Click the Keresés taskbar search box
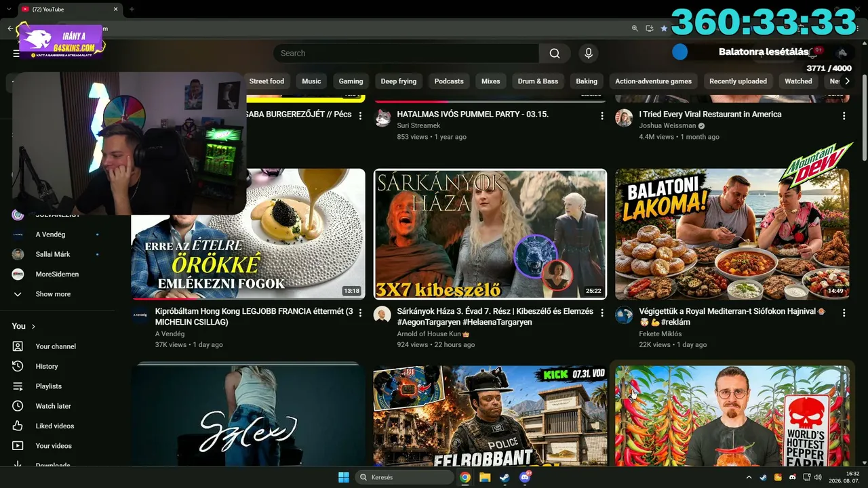868x488 pixels. (405, 477)
